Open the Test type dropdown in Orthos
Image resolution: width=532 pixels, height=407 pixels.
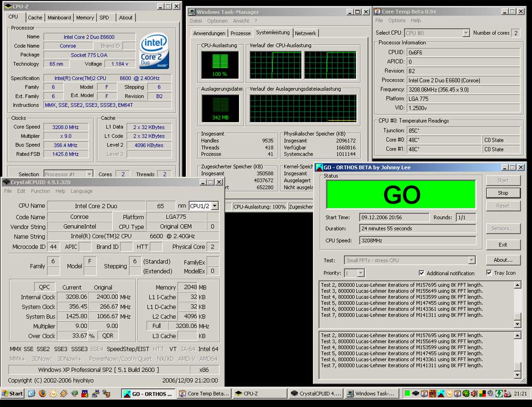click(x=472, y=260)
